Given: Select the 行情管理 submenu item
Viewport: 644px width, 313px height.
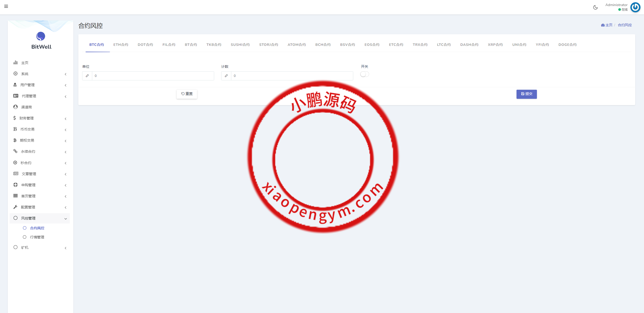Looking at the screenshot, I should click(37, 237).
